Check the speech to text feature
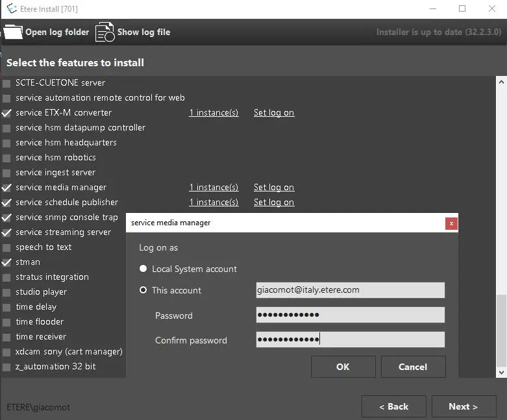The width and height of the screenshot is (507, 420). point(6,247)
